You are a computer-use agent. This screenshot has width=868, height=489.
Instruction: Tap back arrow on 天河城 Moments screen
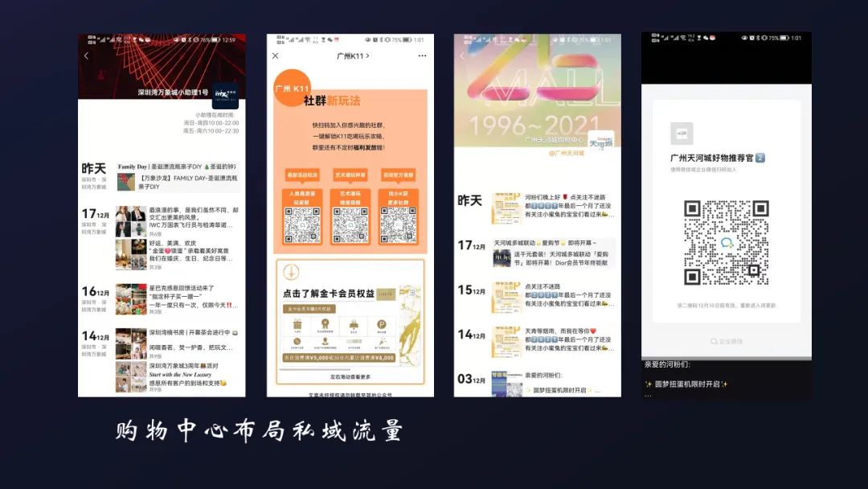pos(462,56)
